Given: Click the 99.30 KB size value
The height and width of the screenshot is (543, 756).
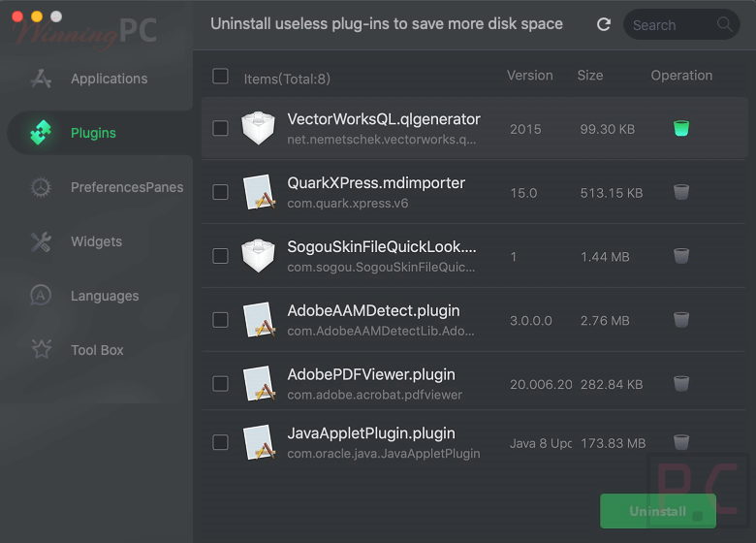Looking at the screenshot, I should tap(608, 129).
